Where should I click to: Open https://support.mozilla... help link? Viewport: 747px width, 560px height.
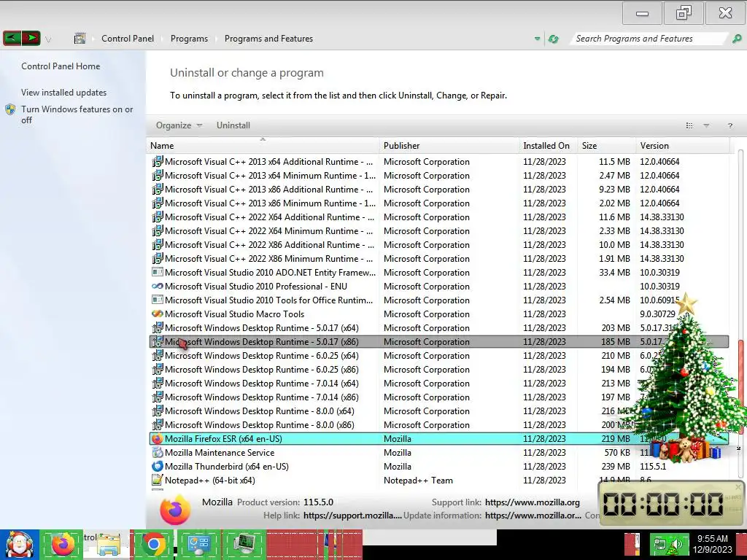(352, 516)
